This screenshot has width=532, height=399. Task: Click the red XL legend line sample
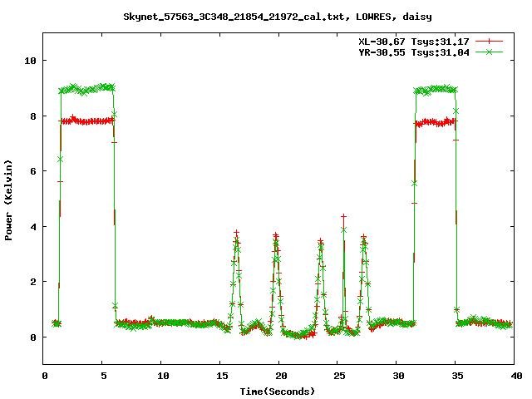pyautogui.click(x=489, y=42)
